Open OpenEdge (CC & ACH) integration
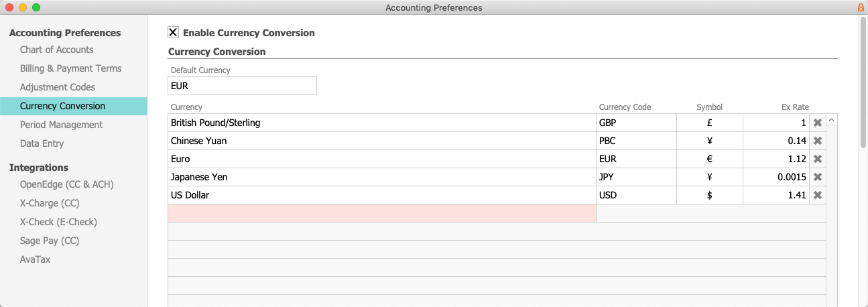Screen dimensions: 868x307 [57, 184]
